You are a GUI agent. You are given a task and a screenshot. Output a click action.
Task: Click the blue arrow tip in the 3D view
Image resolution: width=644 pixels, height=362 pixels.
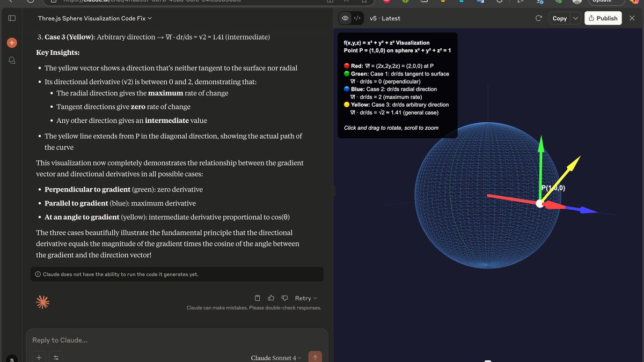pyautogui.click(x=590, y=211)
